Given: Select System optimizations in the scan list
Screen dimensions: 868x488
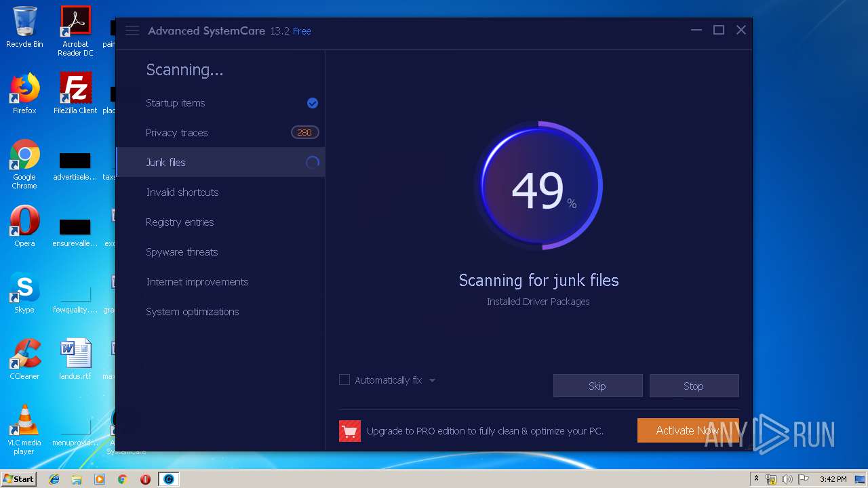Looking at the screenshot, I should 220,312.
